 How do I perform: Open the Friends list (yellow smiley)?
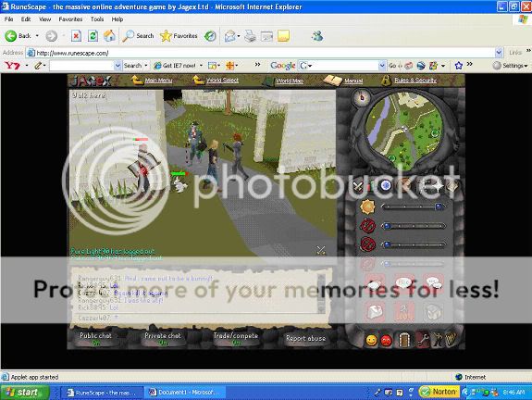click(x=371, y=340)
